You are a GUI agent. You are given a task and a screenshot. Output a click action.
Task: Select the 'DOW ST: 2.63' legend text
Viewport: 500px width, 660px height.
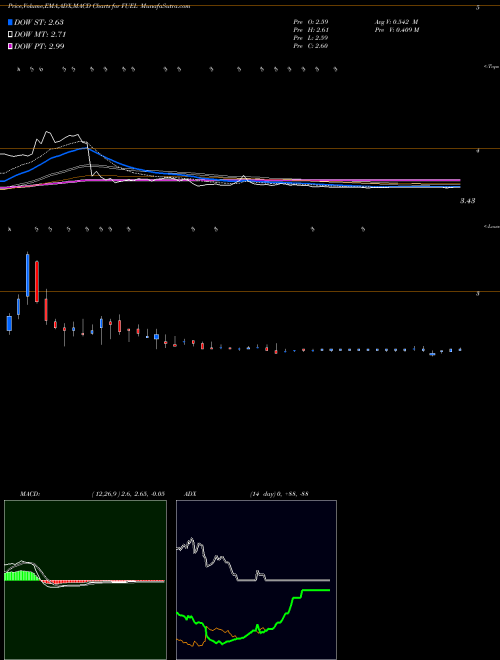(39, 22)
